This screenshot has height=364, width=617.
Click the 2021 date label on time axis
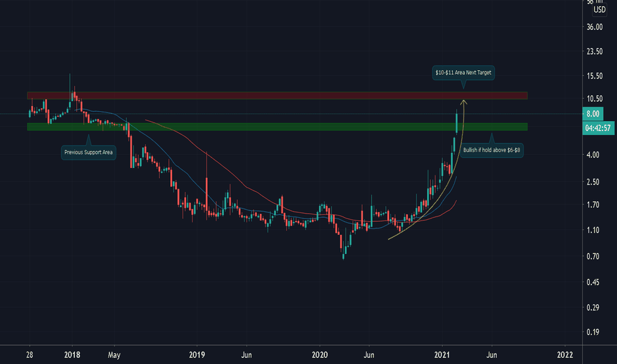coord(442,355)
